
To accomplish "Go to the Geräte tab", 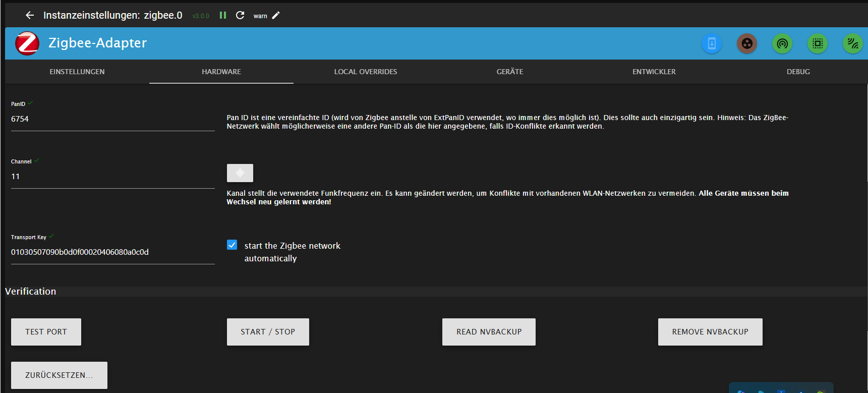I will click(510, 72).
